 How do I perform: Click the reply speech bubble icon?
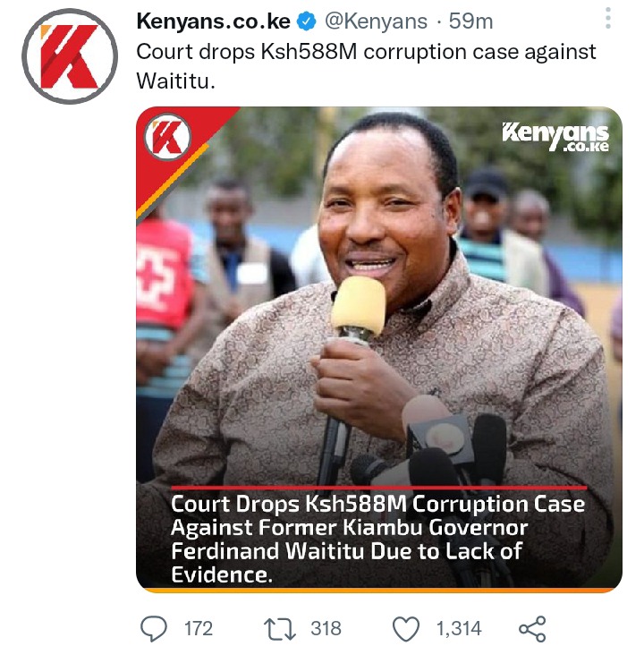pyautogui.click(x=154, y=628)
